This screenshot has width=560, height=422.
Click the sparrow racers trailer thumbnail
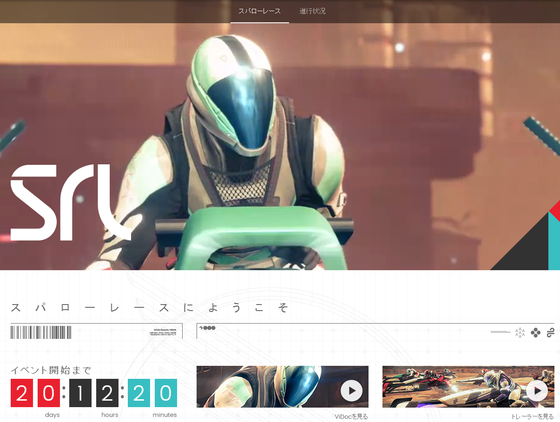[x=468, y=387]
